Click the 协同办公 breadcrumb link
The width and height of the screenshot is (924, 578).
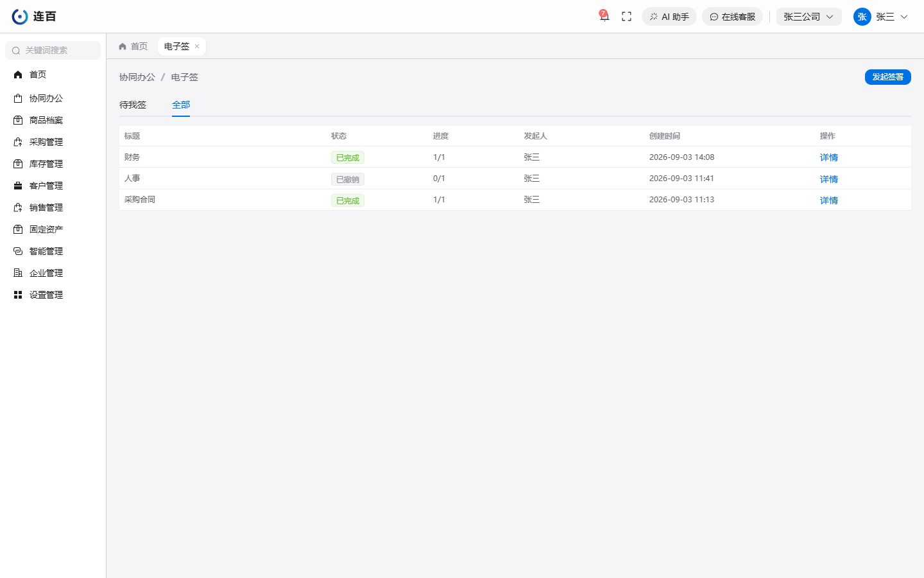click(137, 77)
